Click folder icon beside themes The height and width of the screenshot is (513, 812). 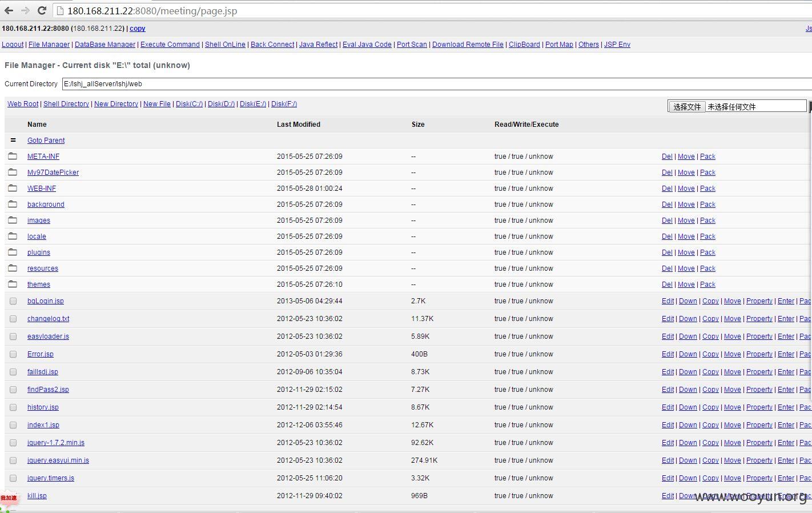tap(13, 284)
